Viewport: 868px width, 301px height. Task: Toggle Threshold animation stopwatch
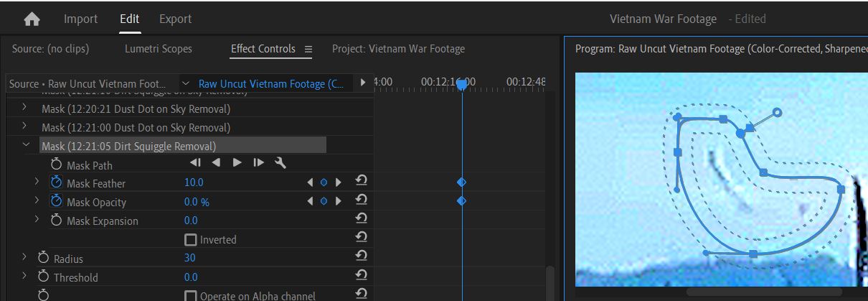[43, 276]
